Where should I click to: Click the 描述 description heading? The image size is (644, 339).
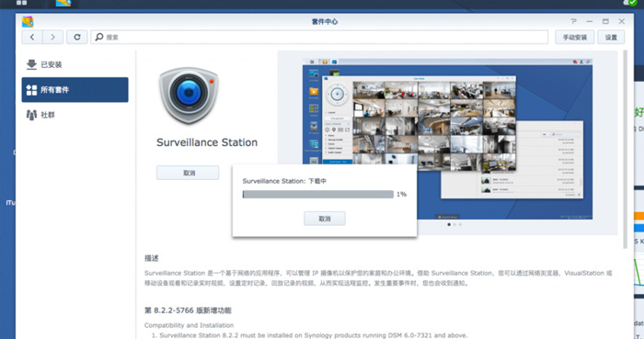pos(152,258)
